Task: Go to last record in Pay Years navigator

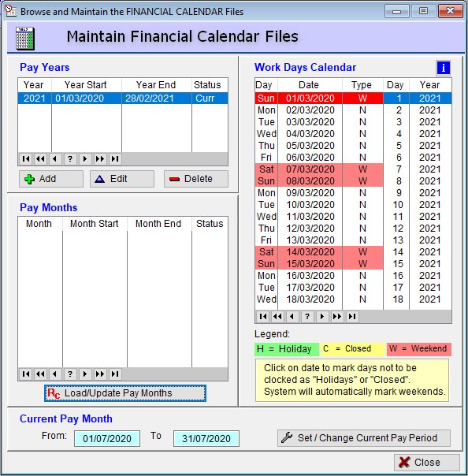Action: [115, 158]
